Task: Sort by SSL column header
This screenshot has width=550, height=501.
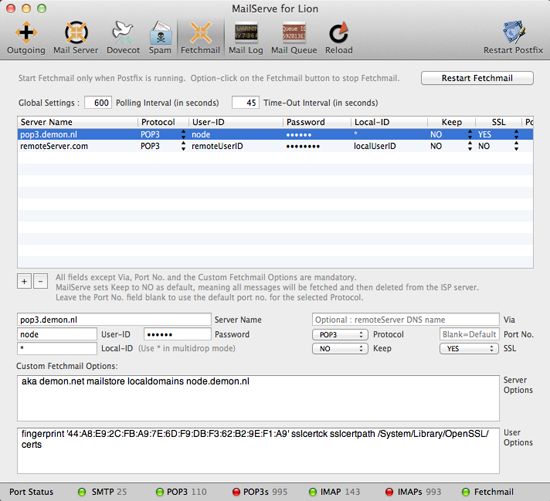Action: coord(498,122)
